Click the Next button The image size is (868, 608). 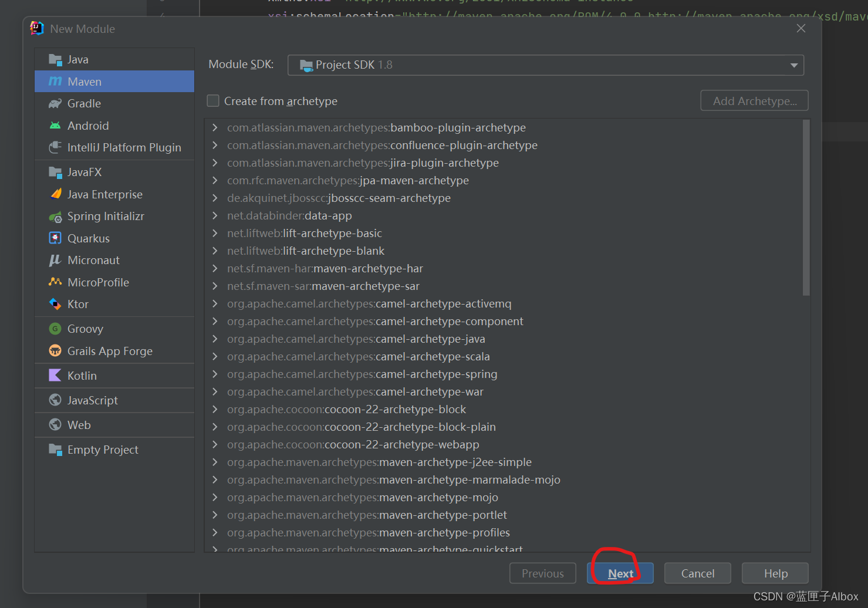[x=620, y=573]
